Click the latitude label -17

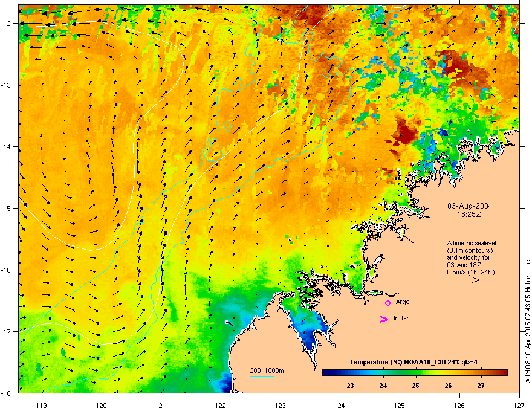[x=6, y=331]
